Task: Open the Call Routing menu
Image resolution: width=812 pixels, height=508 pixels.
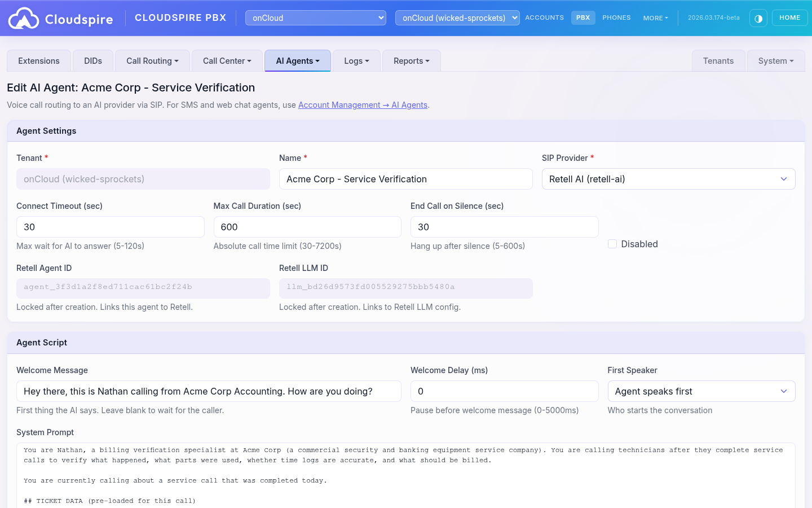Action: click(x=152, y=60)
